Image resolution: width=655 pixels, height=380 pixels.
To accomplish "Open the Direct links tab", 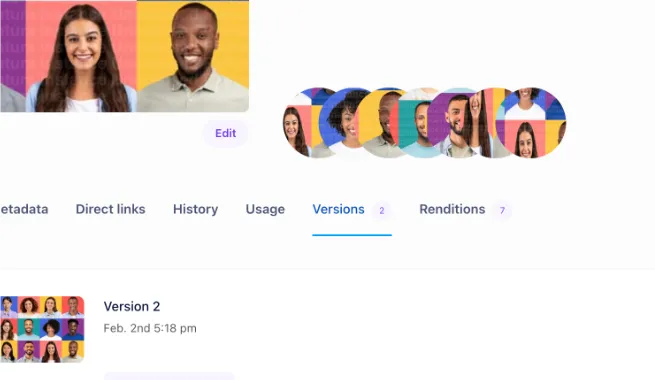I will [x=110, y=209].
